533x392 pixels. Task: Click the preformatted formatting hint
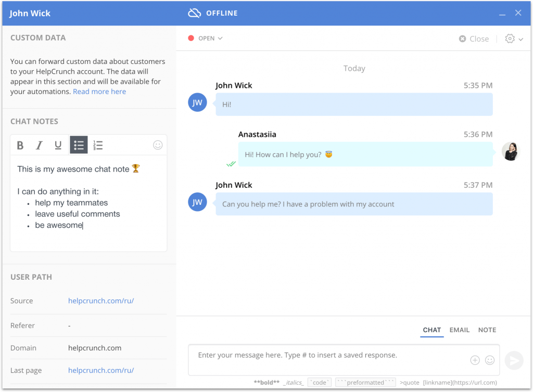point(366,383)
